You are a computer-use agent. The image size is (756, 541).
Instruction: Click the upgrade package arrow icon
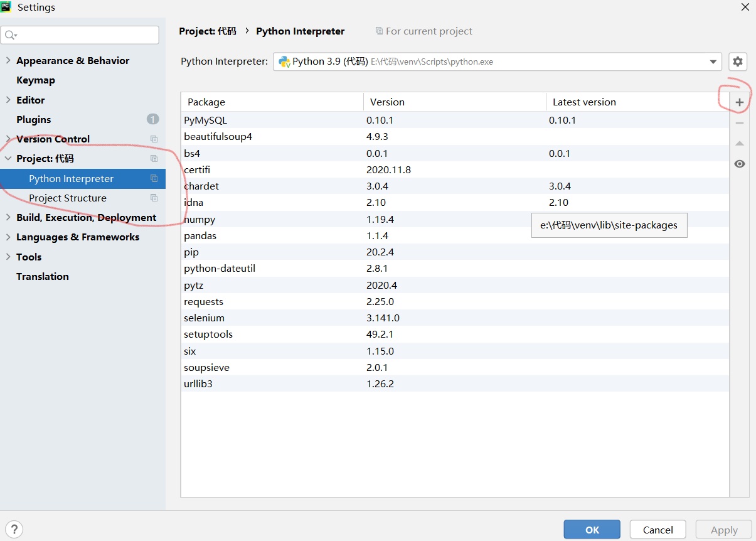(x=740, y=144)
